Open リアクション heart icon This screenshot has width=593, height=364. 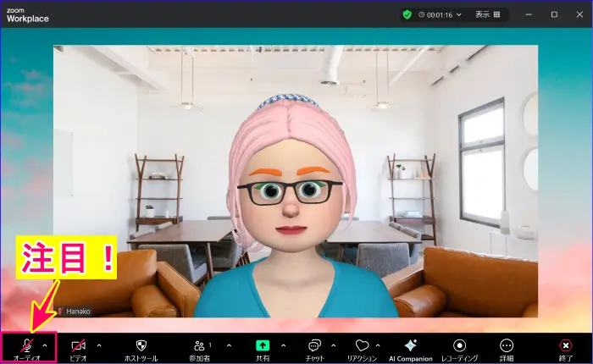tap(362, 345)
